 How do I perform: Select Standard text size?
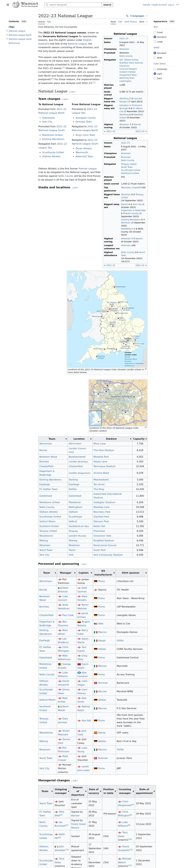(155, 37)
